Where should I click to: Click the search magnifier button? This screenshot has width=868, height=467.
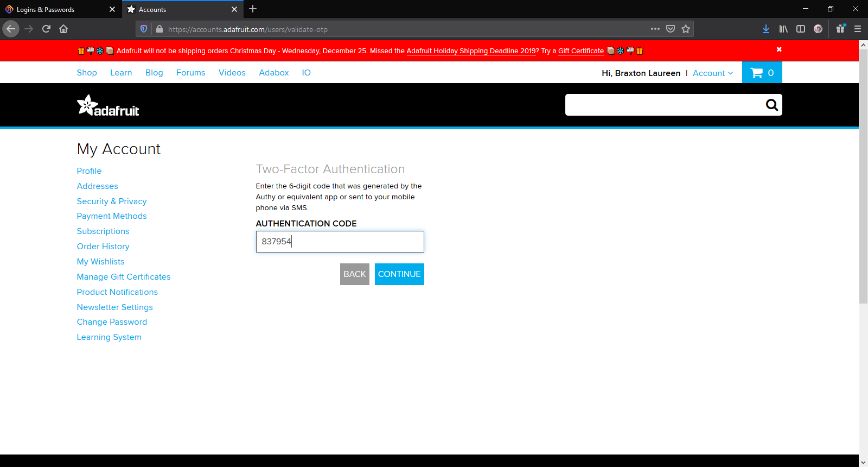coord(771,105)
